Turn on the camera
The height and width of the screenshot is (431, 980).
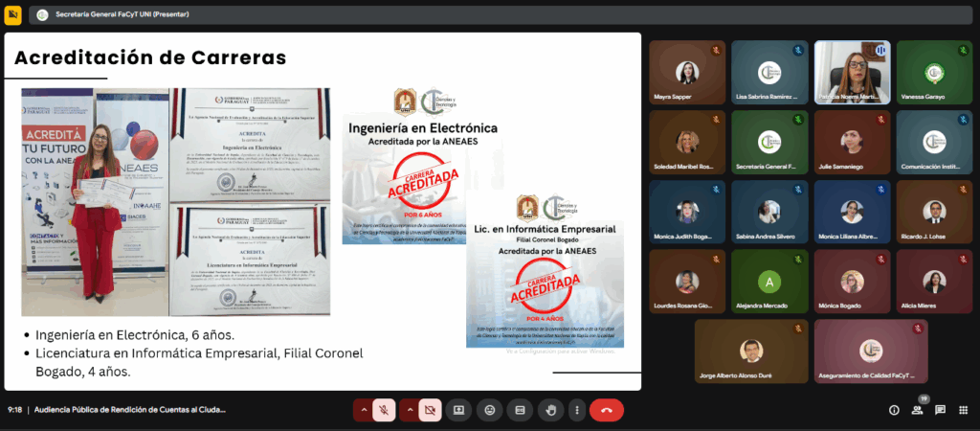(431, 410)
